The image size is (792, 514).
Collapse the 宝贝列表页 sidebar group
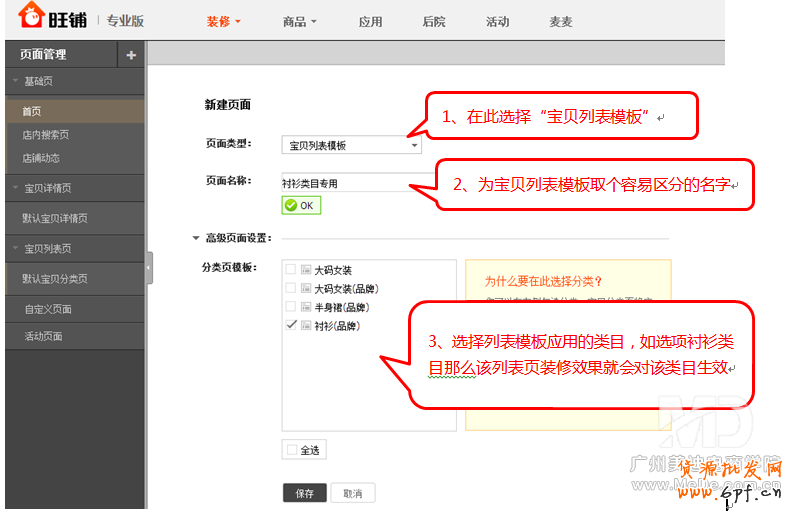(x=16, y=248)
